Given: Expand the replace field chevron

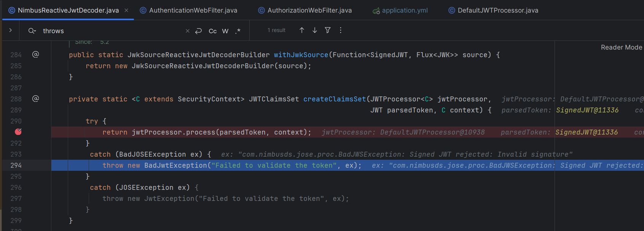Looking at the screenshot, I should (11, 30).
